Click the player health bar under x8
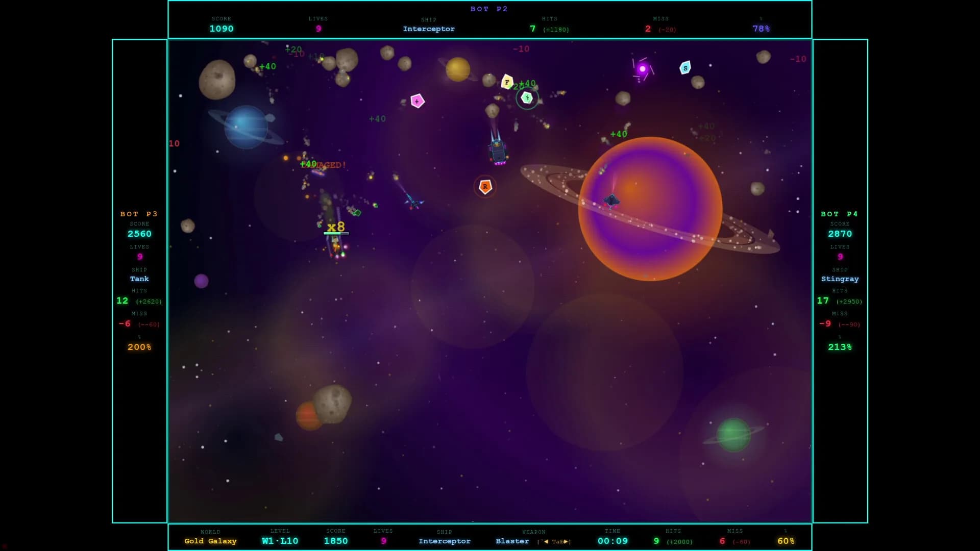The image size is (980, 551). click(336, 233)
